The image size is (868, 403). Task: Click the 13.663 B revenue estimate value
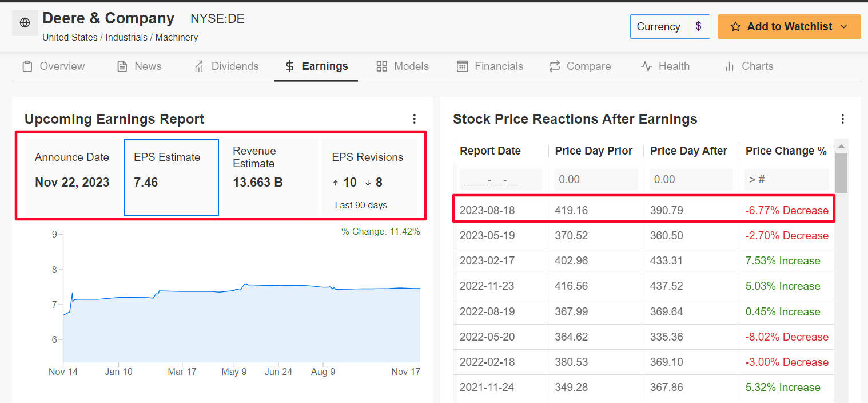tap(258, 183)
